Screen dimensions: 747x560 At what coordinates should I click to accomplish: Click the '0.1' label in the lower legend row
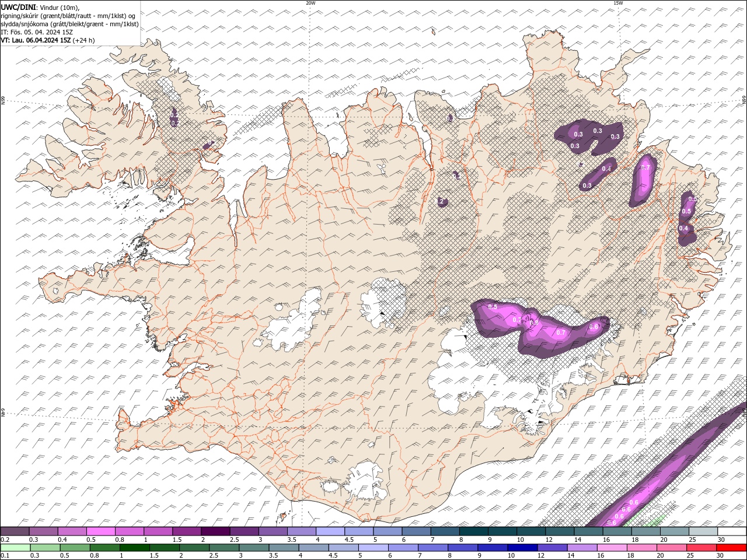[5, 555]
